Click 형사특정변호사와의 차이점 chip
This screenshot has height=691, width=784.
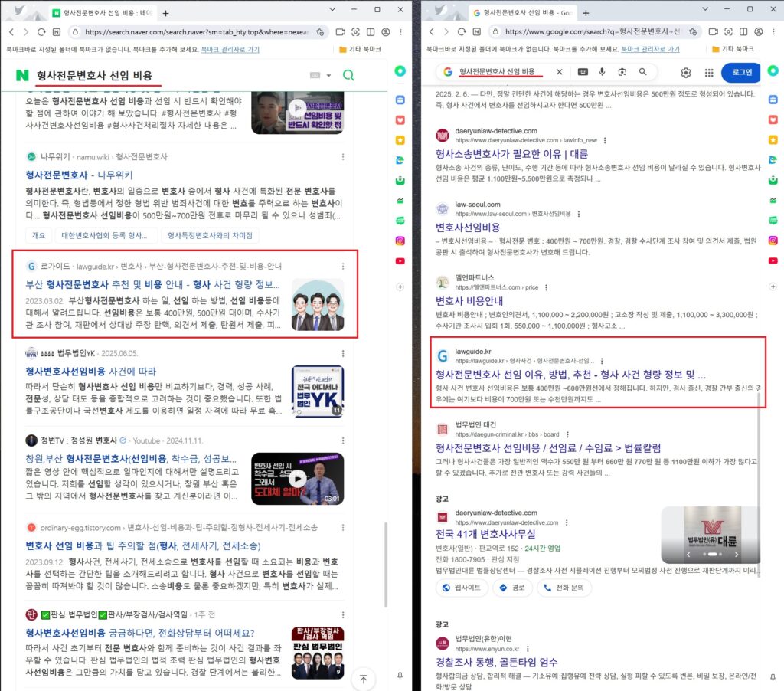coord(210,235)
